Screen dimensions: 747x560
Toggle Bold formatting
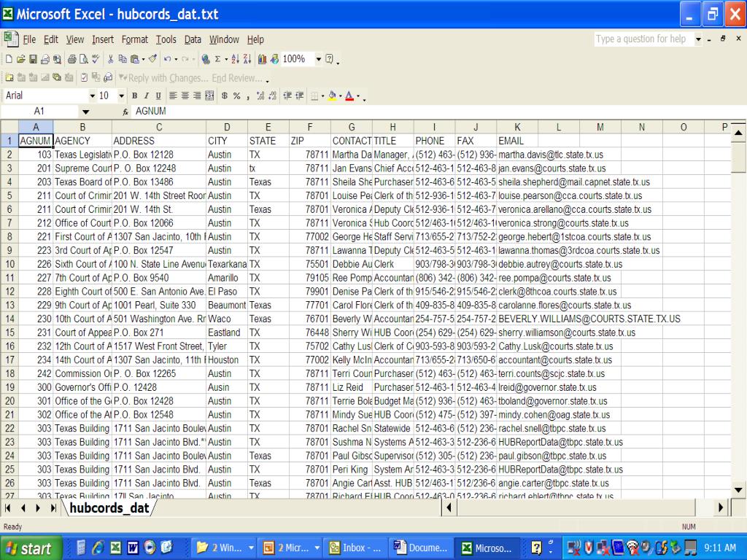click(135, 96)
